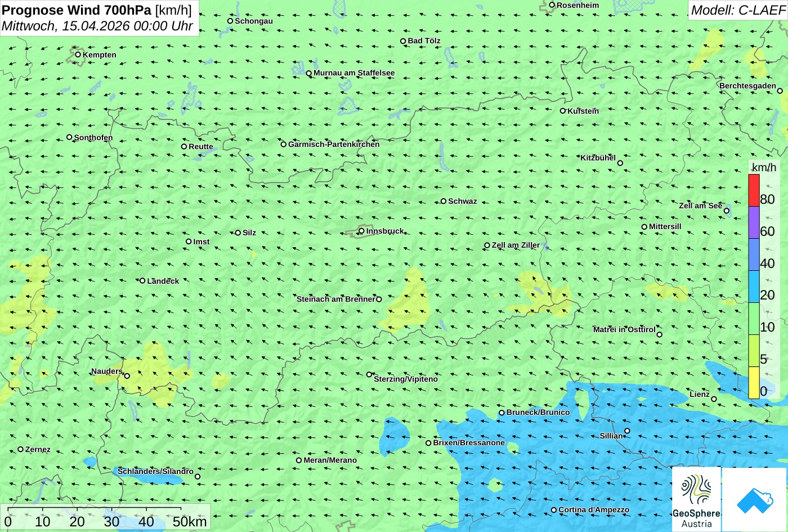Click the light blue 20 km/h legend swatch
The width and height of the screenshot is (788, 532).
pyautogui.click(x=754, y=287)
